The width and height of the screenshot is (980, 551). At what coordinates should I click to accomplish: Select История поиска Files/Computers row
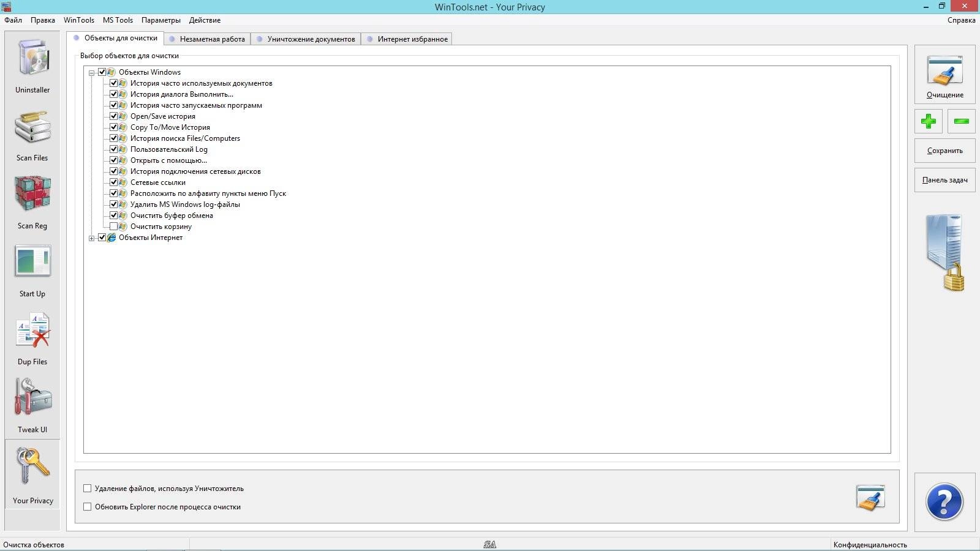pyautogui.click(x=185, y=138)
